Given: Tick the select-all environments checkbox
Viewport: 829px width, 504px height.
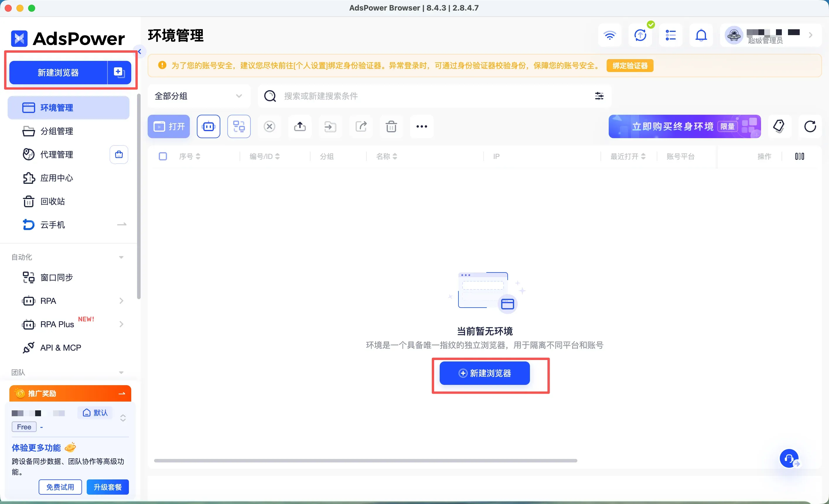Looking at the screenshot, I should pyautogui.click(x=163, y=156).
